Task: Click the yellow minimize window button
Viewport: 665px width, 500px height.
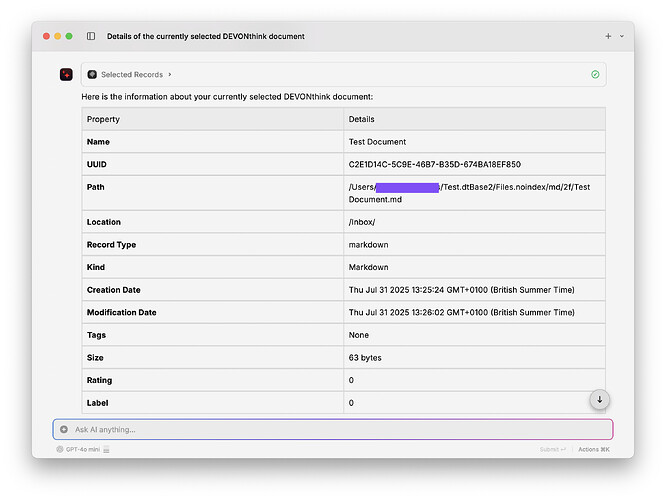Action: click(58, 36)
